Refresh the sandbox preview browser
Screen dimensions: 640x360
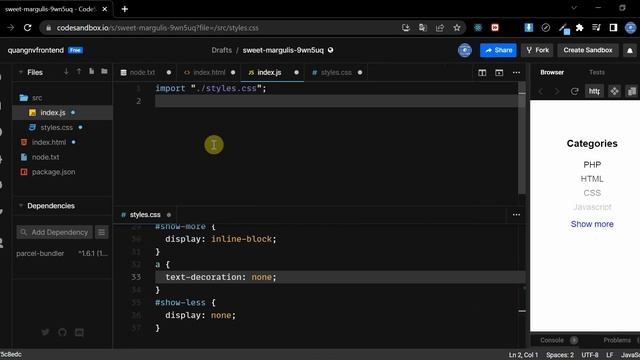click(x=574, y=91)
